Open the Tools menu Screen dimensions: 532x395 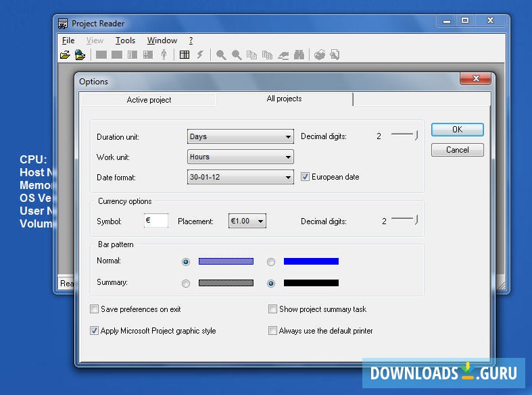[125, 41]
